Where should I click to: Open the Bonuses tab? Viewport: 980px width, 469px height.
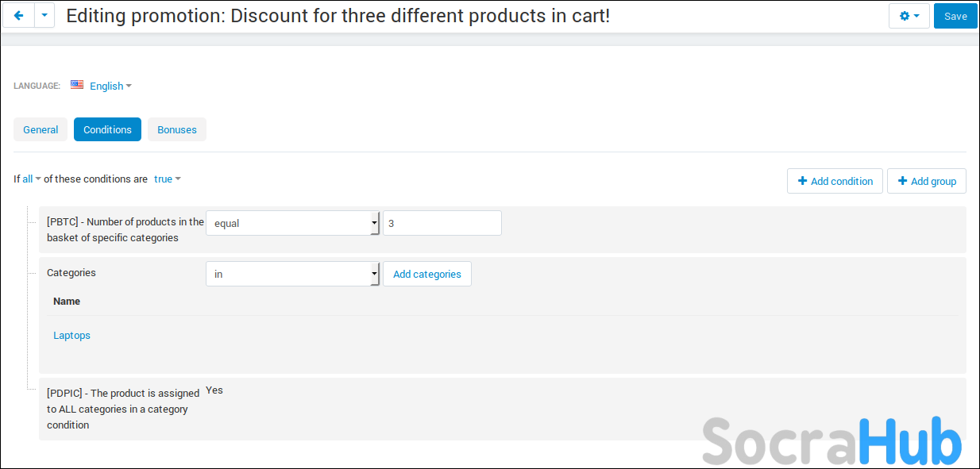(x=177, y=129)
